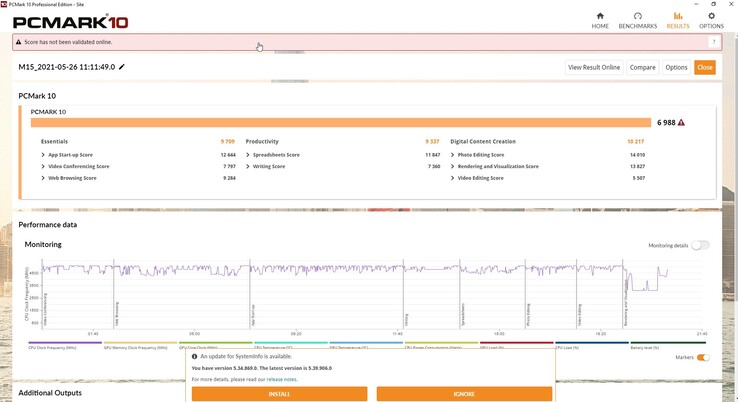738x402 pixels.
Task: Click the orange Close button
Action: pyautogui.click(x=705, y=67)
